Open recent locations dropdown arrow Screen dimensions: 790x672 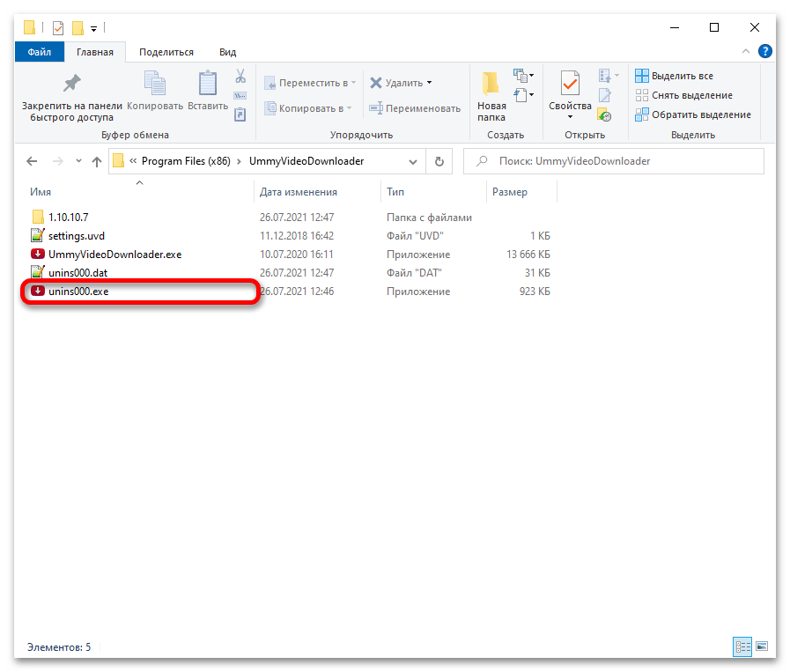coord(78,161)
